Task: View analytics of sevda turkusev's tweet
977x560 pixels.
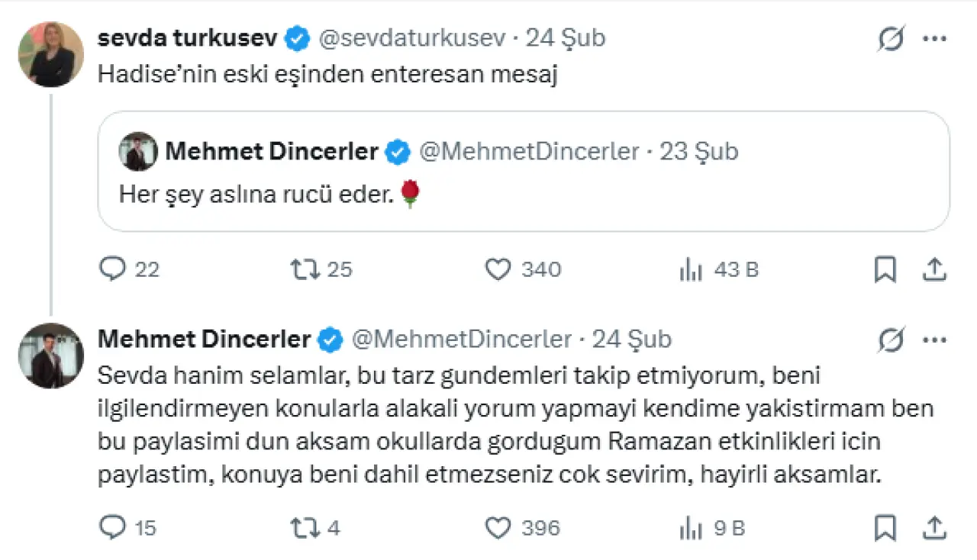Action: click(x=691, y=270)
